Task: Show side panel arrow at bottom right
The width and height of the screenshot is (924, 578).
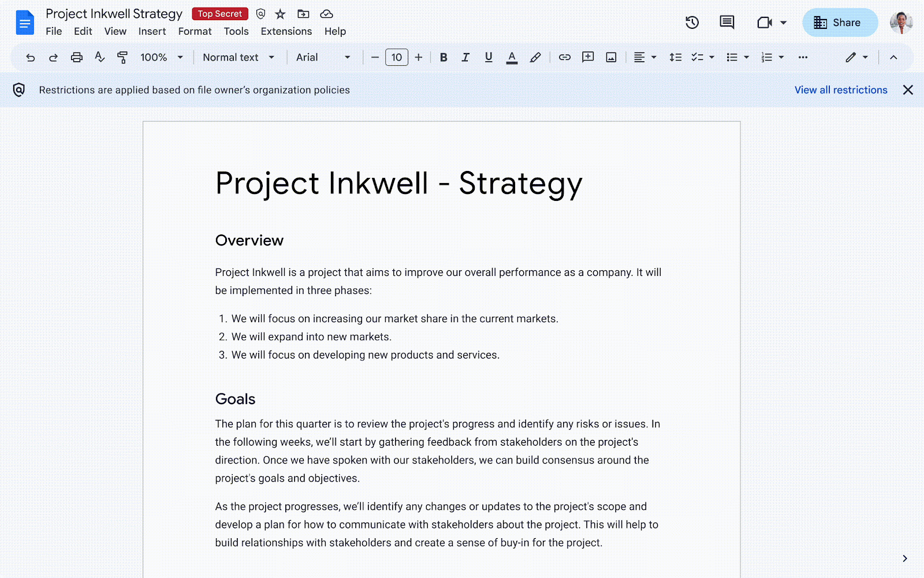Action: click(x=904, y=558)
